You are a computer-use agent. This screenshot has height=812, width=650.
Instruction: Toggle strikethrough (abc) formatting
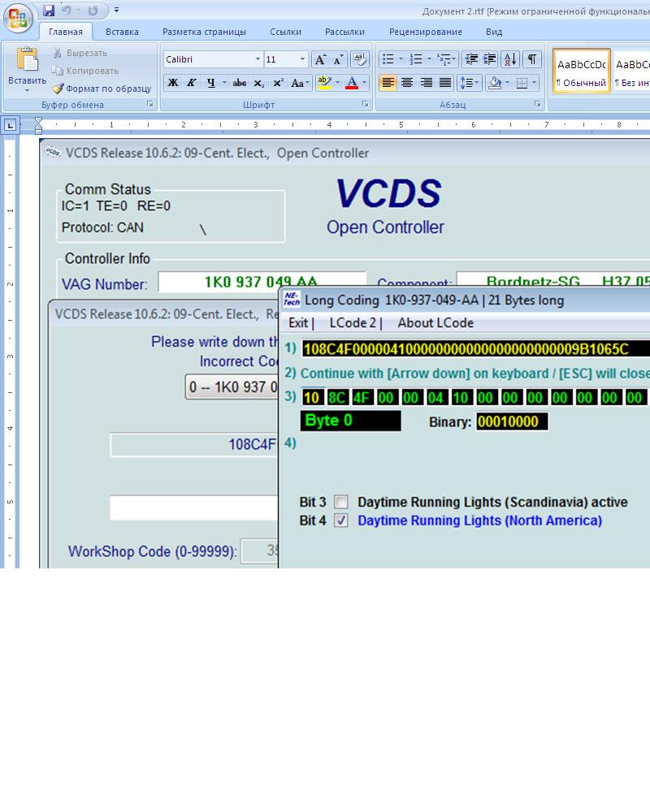(x=240, y=83)
